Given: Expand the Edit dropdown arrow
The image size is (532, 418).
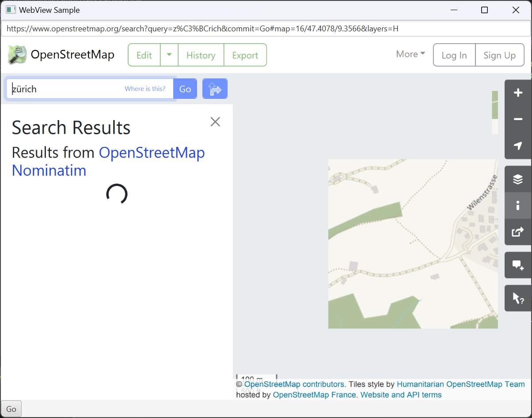Looking at the screenshot, I should pos(169,55).
